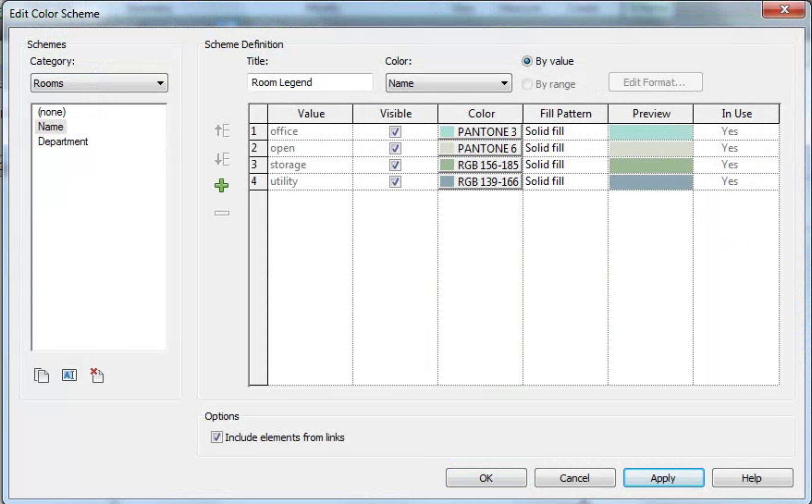Click Solid fill pattern in office row
Viewport: 812px width, 504px height.
click(565, 131)
